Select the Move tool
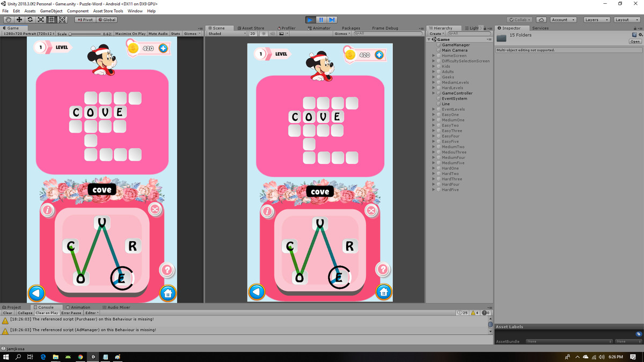Viewport: 644px width, 362px height. pyautogui.click(x=19, y=20)
